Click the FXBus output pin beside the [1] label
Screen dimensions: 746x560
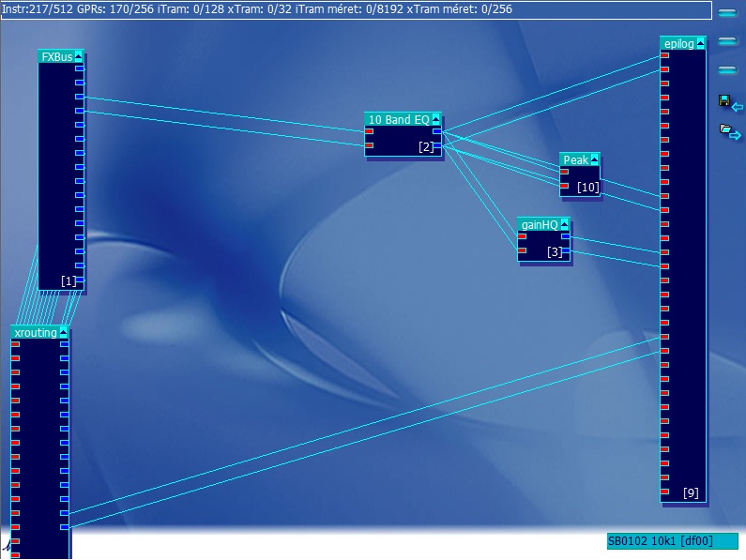point(80,280)
